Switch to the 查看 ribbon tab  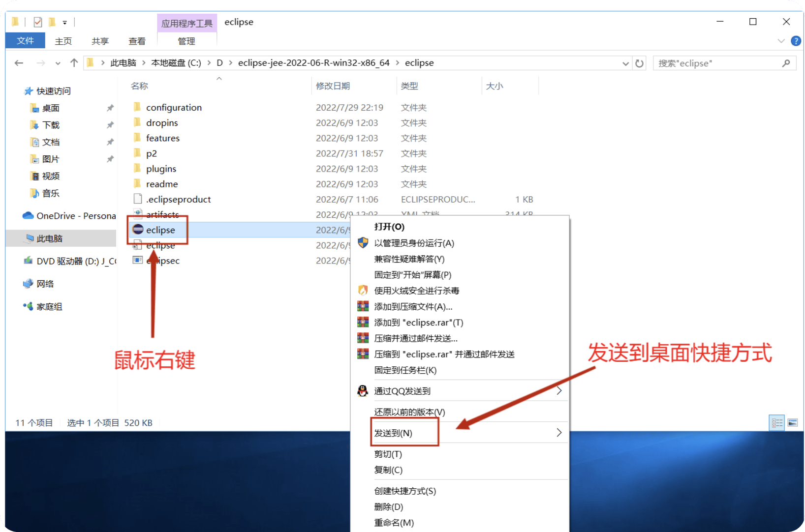[x=137, y=41]
